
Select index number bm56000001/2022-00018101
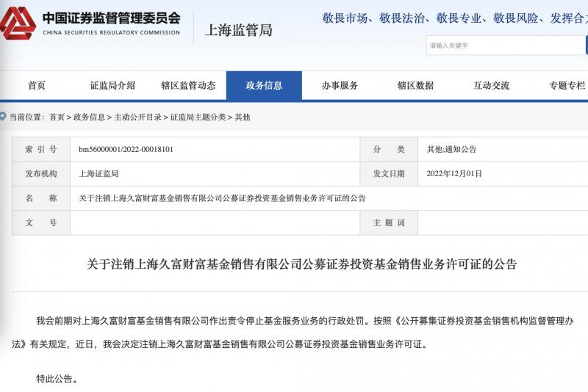(x=126, y=150)
